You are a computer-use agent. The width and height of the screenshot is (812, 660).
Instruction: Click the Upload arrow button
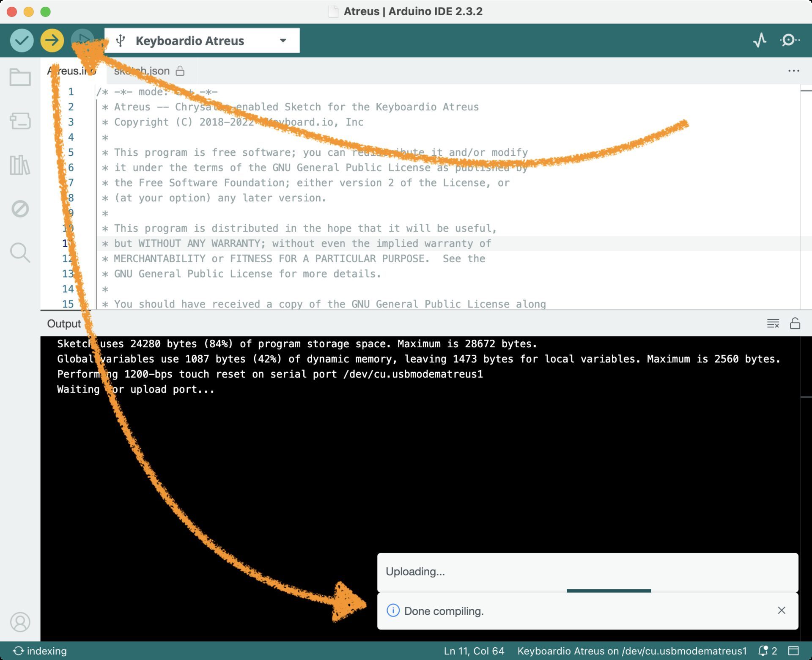(x=52, y=41)
